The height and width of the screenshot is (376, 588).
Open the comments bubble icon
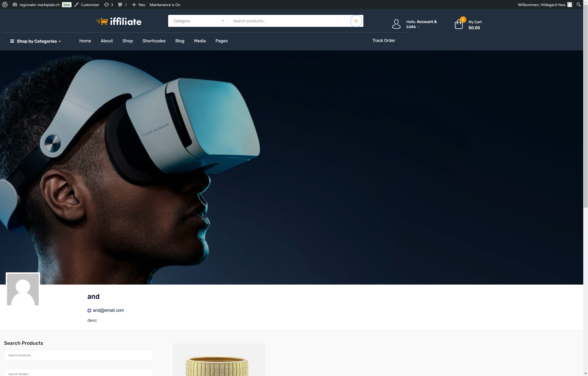tap(120, 5)
